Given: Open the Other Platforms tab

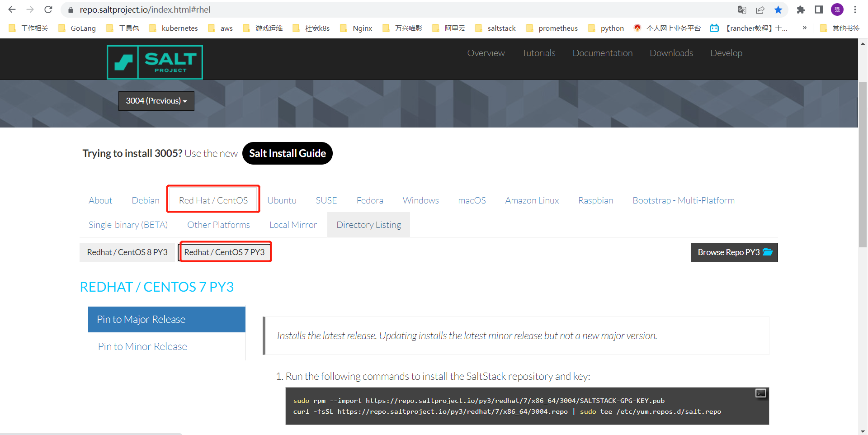Looking at the screenshot, I should (x=219, y=225).
